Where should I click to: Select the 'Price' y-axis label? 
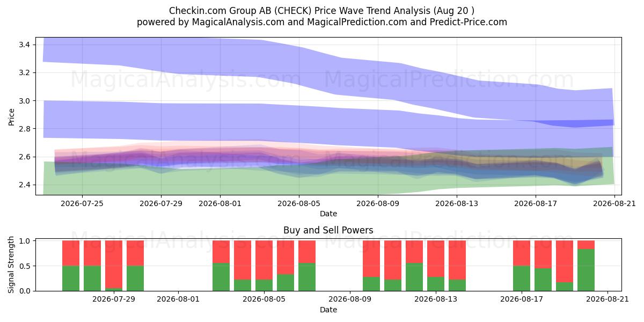[12, 116]
